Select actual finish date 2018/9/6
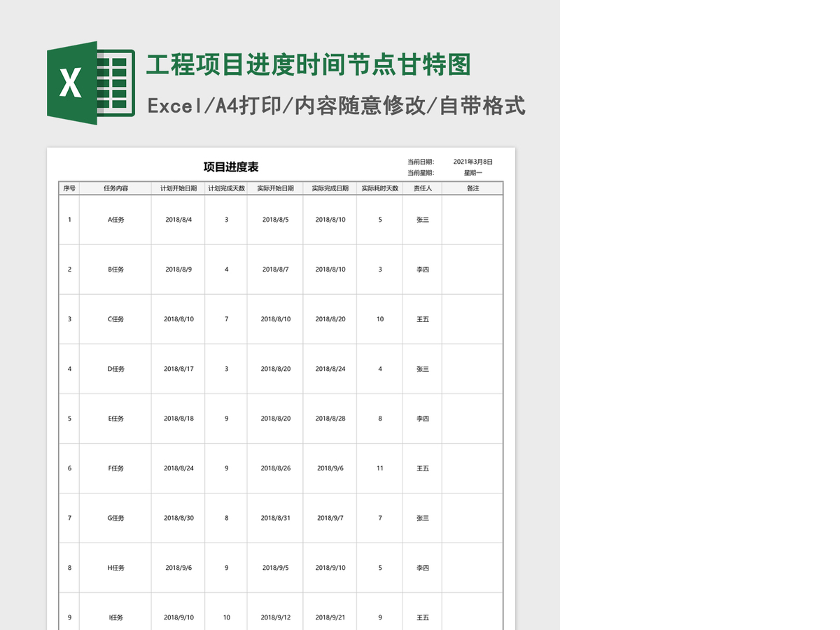 pyautogui.click(x=330, y=468)
